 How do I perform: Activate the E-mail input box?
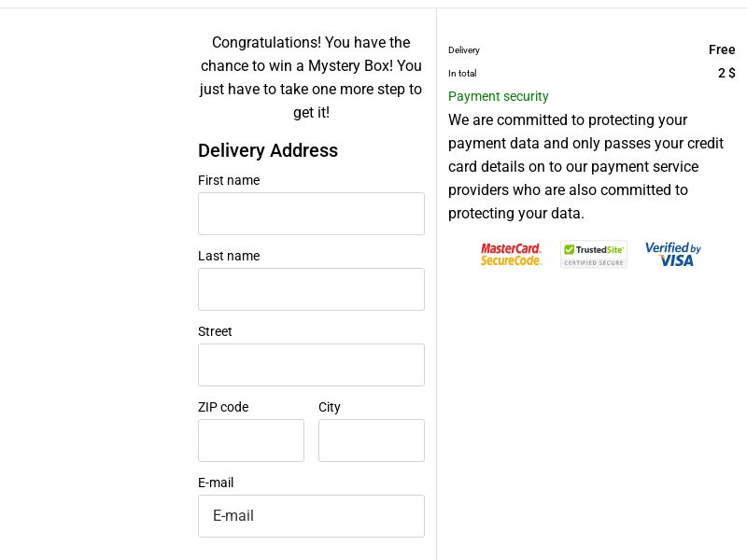[311, 516]
